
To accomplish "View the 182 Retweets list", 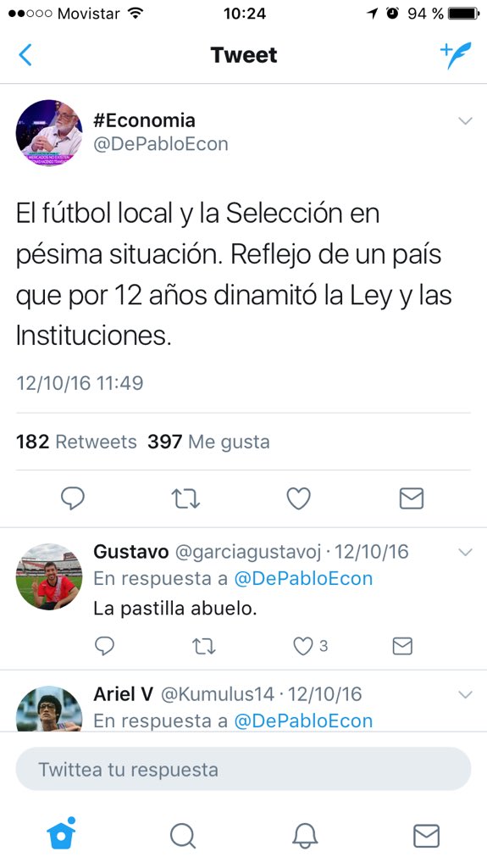I will click(76, 442).
